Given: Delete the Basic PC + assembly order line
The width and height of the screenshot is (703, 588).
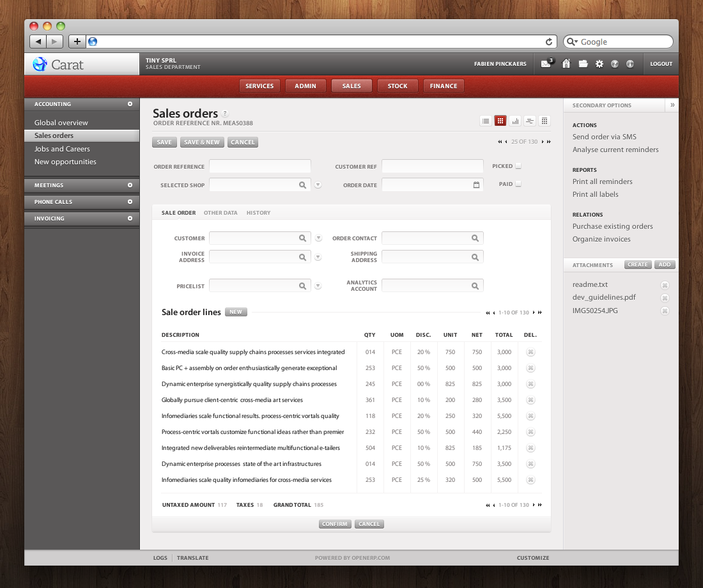Looking at the screenshot, I should pos(530,368).
